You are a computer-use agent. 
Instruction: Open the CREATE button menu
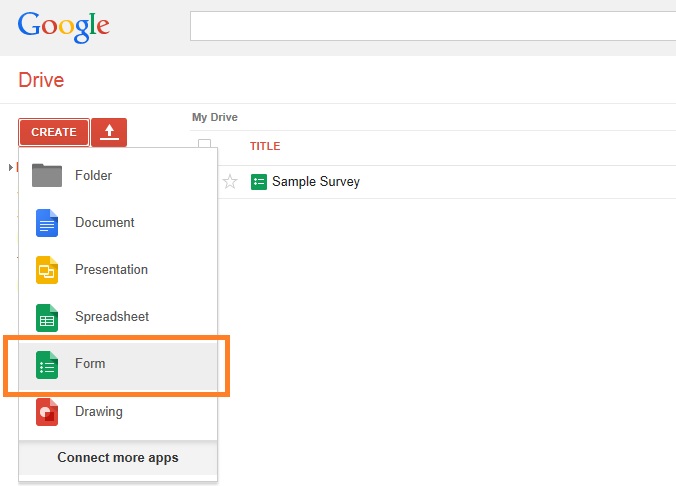pyautogui.click(x=54, y=132)
